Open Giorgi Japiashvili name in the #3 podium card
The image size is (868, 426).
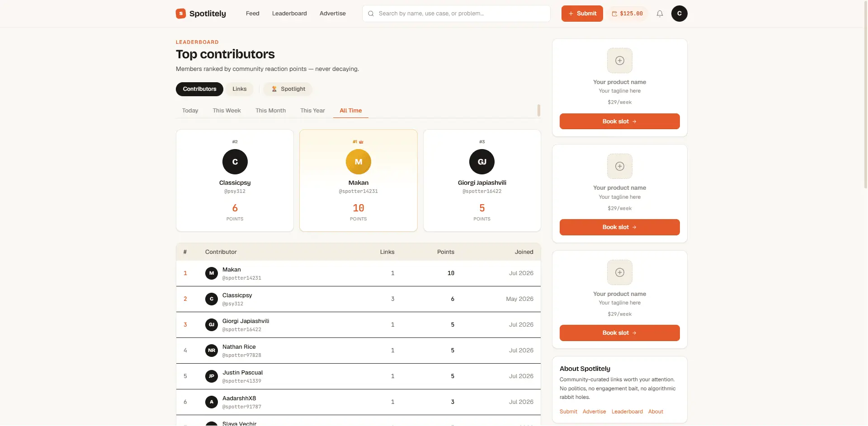pos(482,183)
